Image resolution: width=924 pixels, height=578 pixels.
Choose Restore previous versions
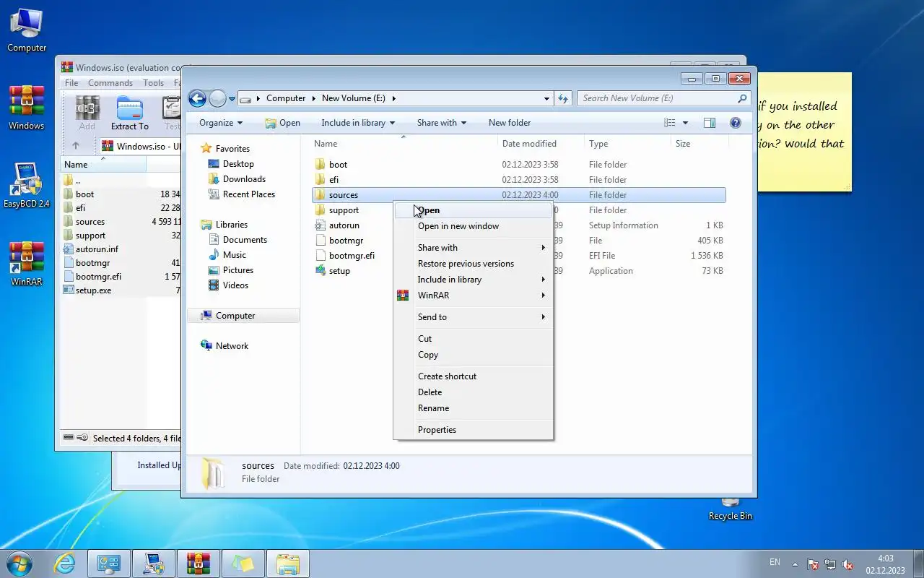pyautogui.click(x=473, y=264)
